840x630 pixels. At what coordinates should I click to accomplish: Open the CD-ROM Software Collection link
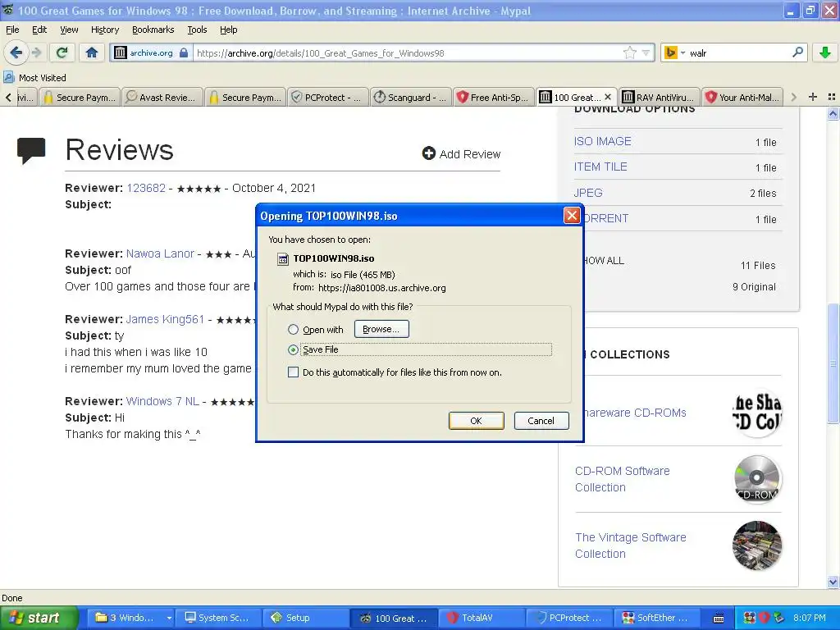coord(623,479)
